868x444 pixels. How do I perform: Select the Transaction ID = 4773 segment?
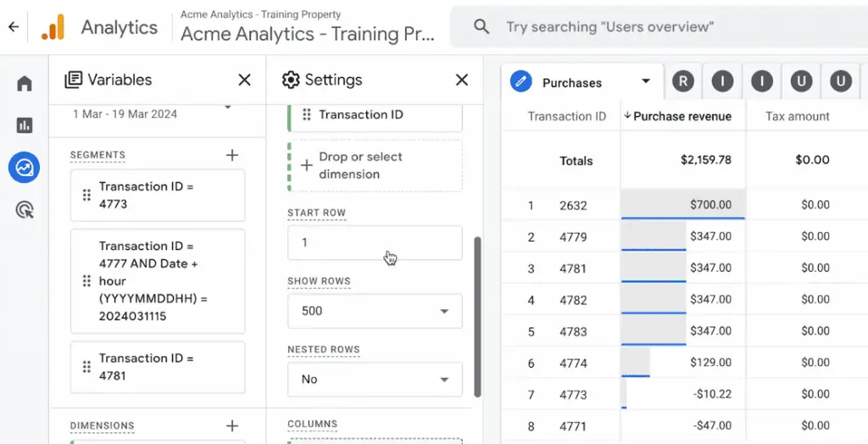pyautogui.click(x=158, y=195)
